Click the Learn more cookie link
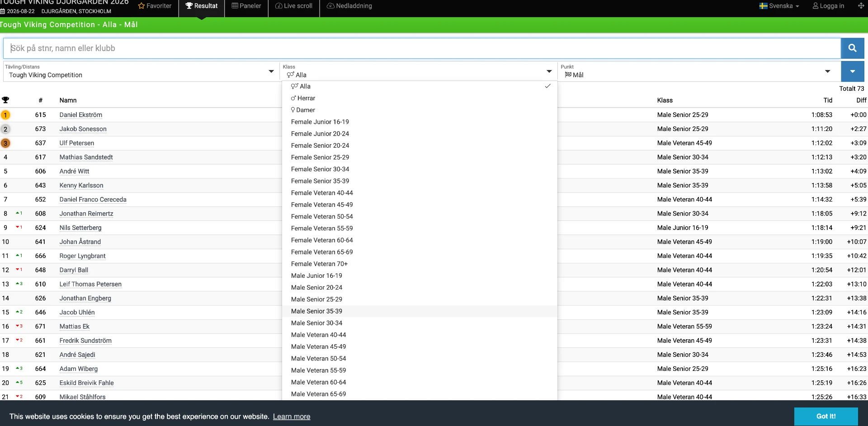The image size is (868, 426). [292, 417]
